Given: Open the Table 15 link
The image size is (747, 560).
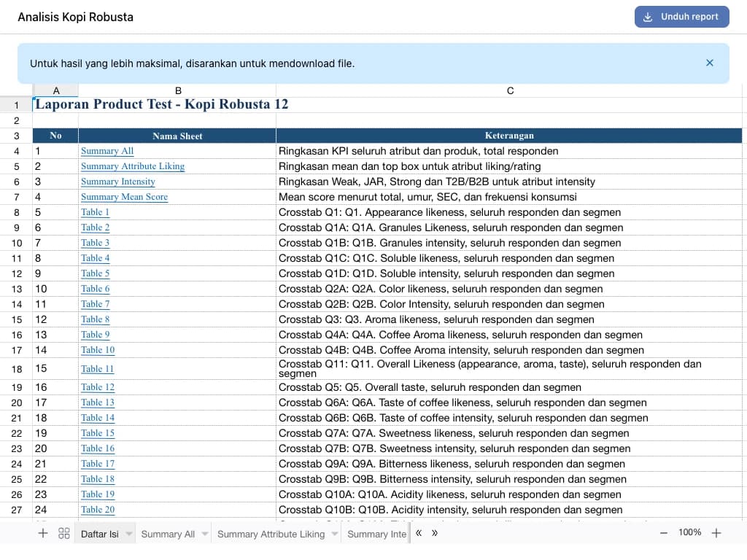Looking at the screenshot, I should [98, 433].
